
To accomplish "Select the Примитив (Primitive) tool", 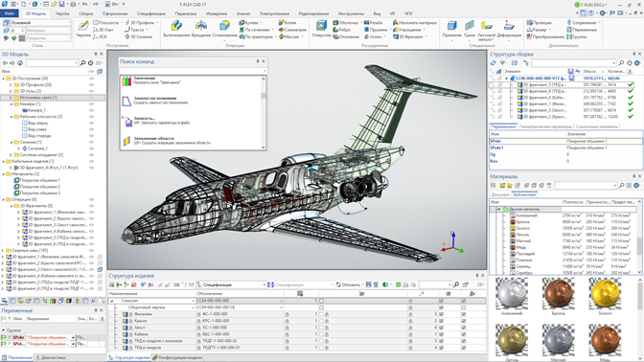I will click(x=451, y=30).
